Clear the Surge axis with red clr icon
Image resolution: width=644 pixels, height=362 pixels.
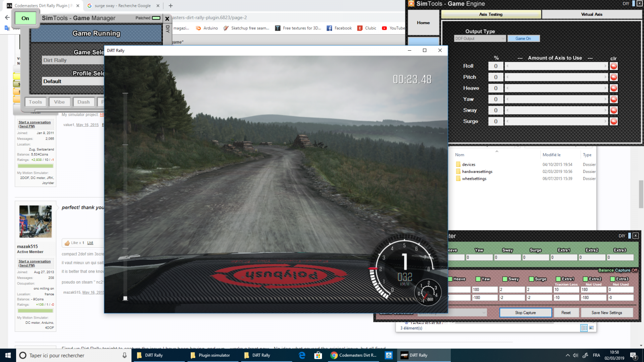click(613, 121)
